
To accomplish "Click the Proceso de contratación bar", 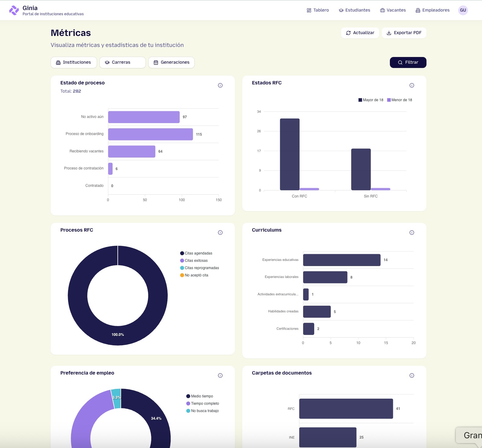I will click(x=110, y=169).
